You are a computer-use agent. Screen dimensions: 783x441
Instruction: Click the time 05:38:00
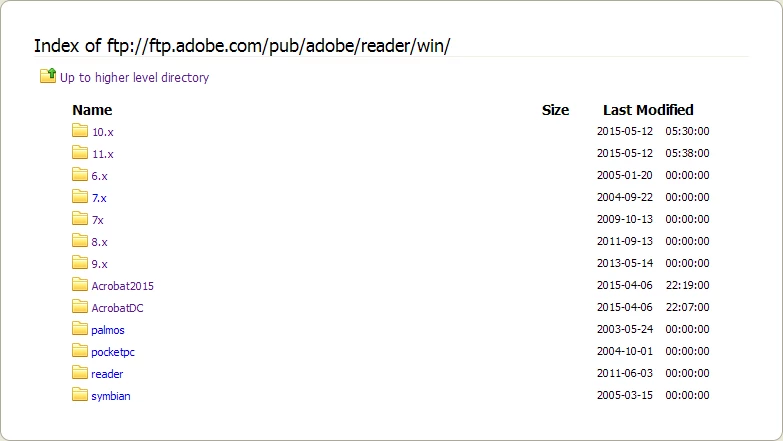pos(687,153)
